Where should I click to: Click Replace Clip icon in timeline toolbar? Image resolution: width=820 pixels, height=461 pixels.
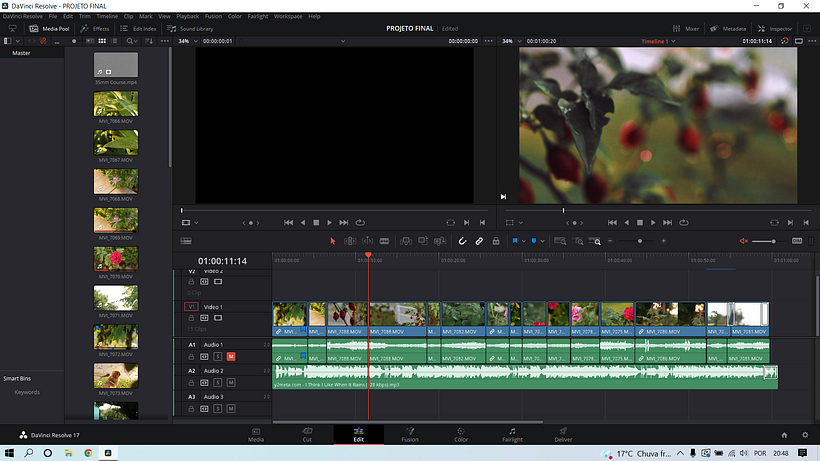[440, 241]
